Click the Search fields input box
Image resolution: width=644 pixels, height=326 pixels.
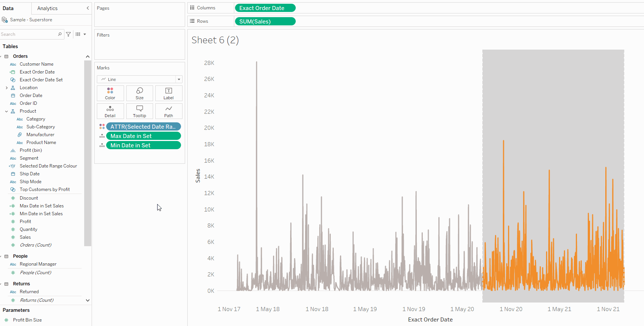29,34
